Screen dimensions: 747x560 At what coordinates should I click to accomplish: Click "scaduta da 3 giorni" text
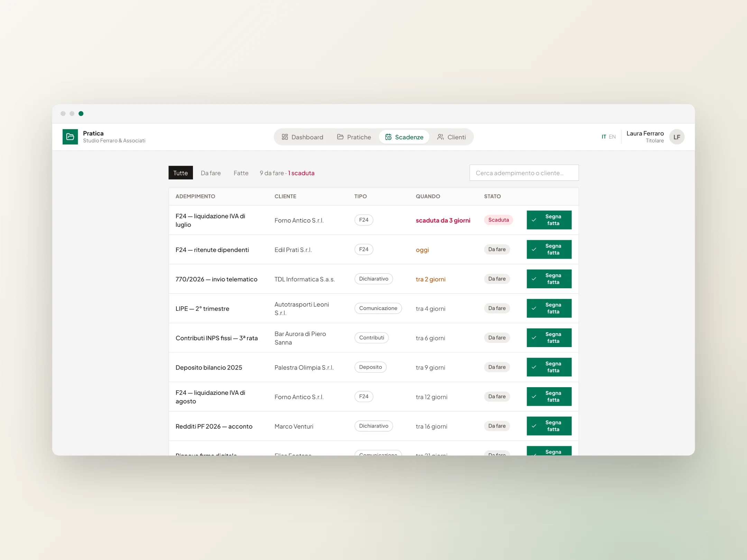[x=443, y=220]
